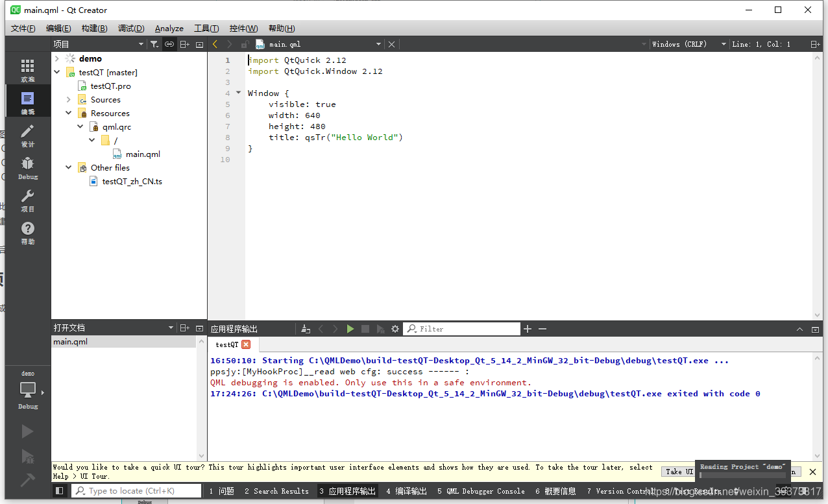This screenshot has width=828, height=504.
Task: Open the 1 问题 issues pane
Action: (221, 491)
